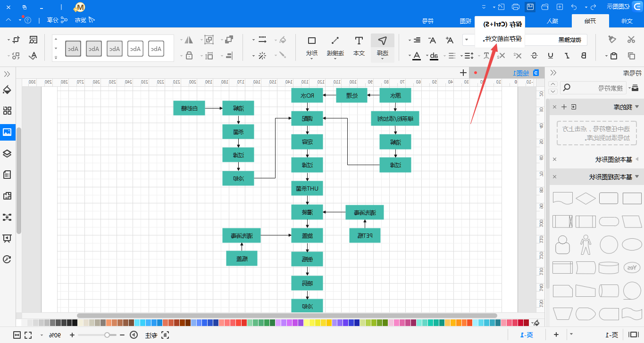Image resolution: width=644 pixels, height=343 pixels.
Task: Open the History clock icon in sidebar
Action: pos(7,259)
